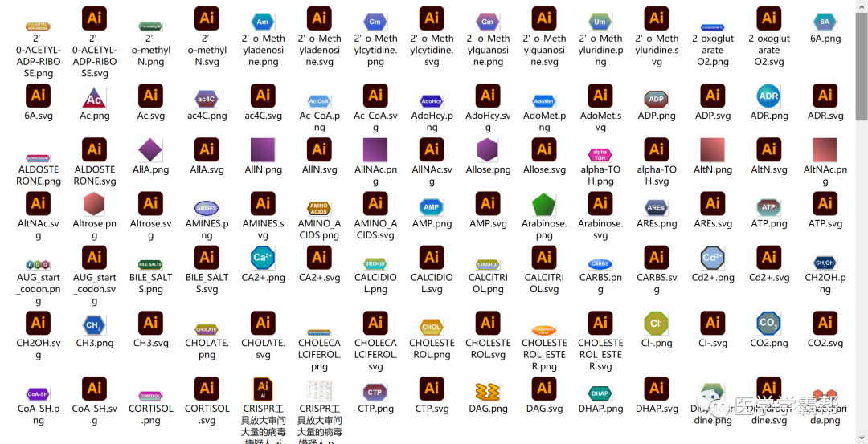Click the DAG.svg Illustrator file
The height and width of the screenshot is (444, 868).
pos(543,389)
